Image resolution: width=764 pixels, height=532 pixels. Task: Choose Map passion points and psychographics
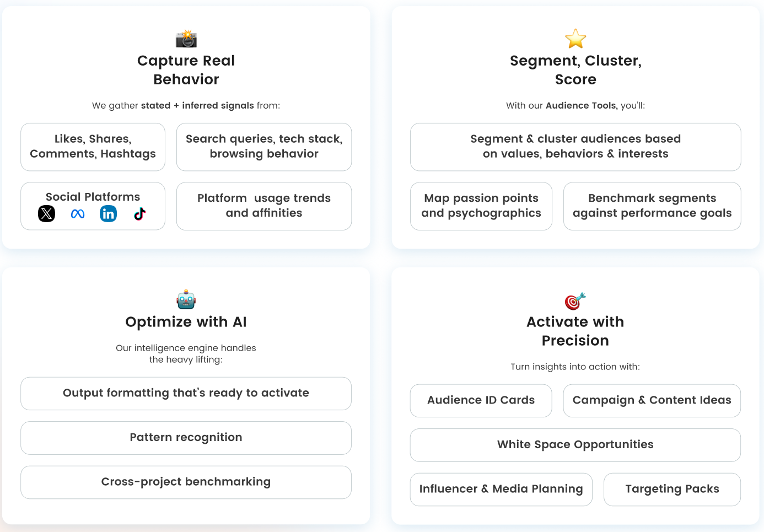(x=481, y=206)
